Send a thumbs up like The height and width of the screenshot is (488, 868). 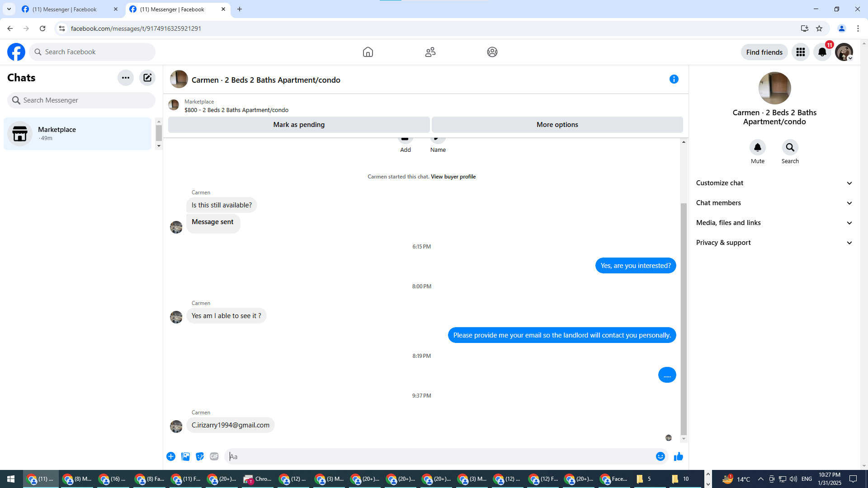click(679, 456)
